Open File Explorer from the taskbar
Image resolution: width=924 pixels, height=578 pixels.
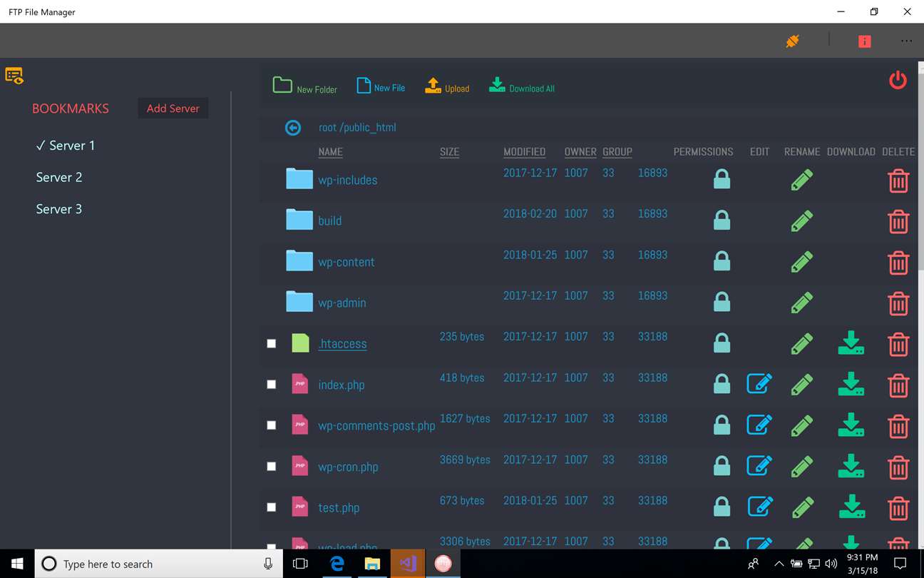372,564
